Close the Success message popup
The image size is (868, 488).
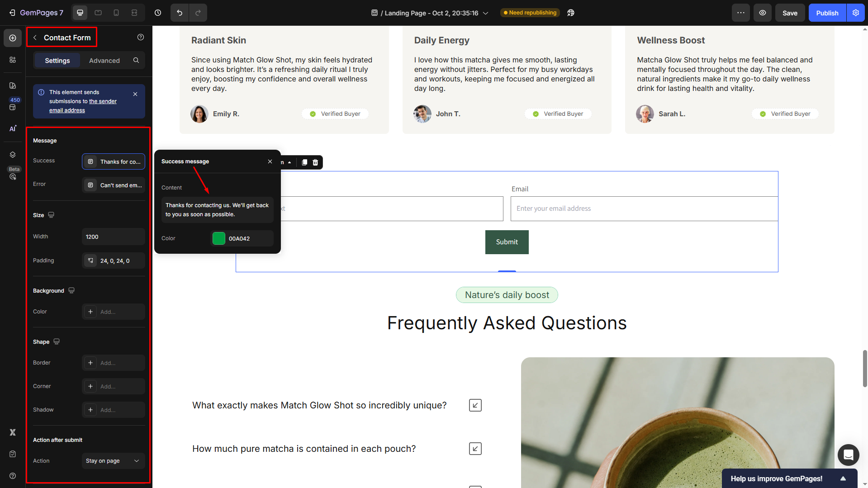click(x=270, y=161)
